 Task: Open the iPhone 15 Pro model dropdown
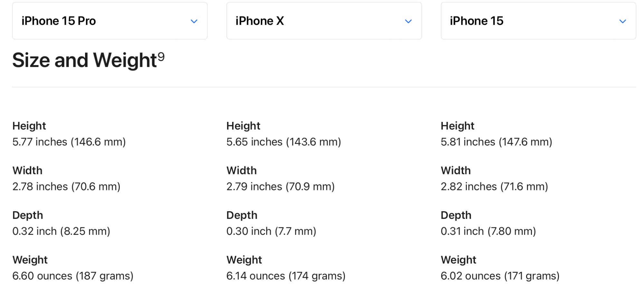pyautogui.click(x=109, y=21)
